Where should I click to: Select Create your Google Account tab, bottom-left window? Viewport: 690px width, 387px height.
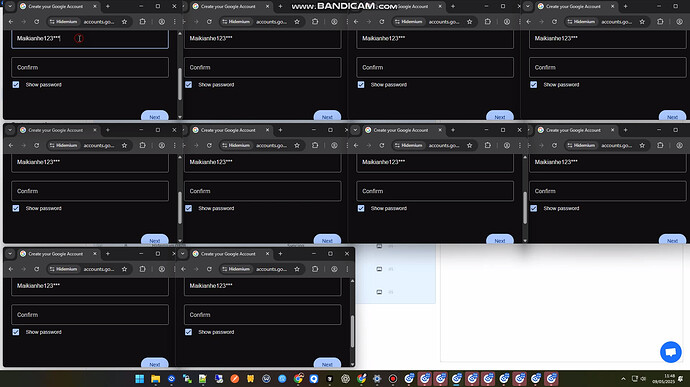(58, 254)
